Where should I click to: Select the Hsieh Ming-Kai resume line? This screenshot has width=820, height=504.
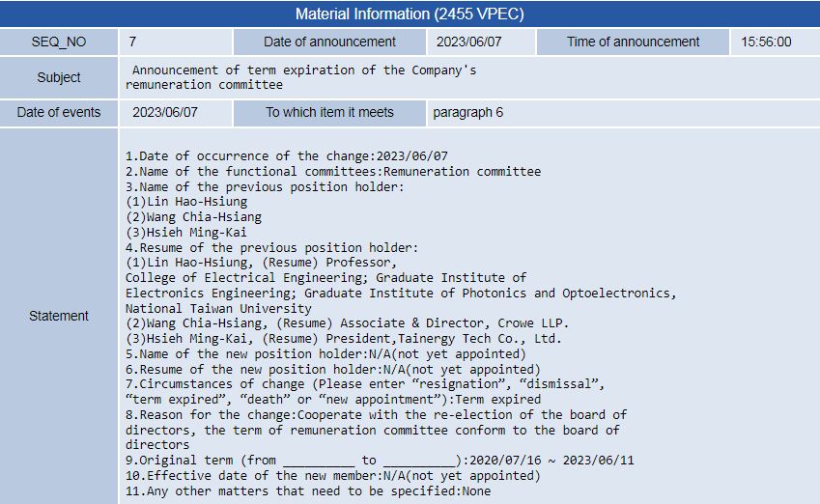(x=344, y=338)
